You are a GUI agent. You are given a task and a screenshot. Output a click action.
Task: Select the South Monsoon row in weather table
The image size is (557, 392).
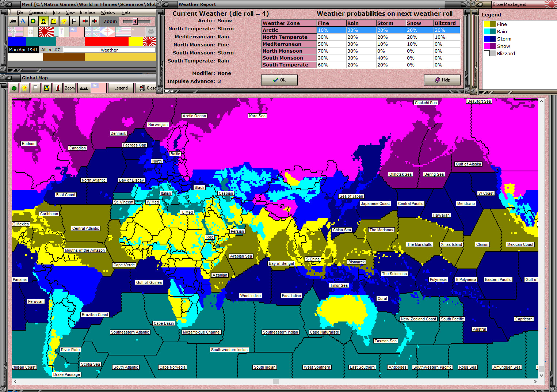tap(361, 58)
